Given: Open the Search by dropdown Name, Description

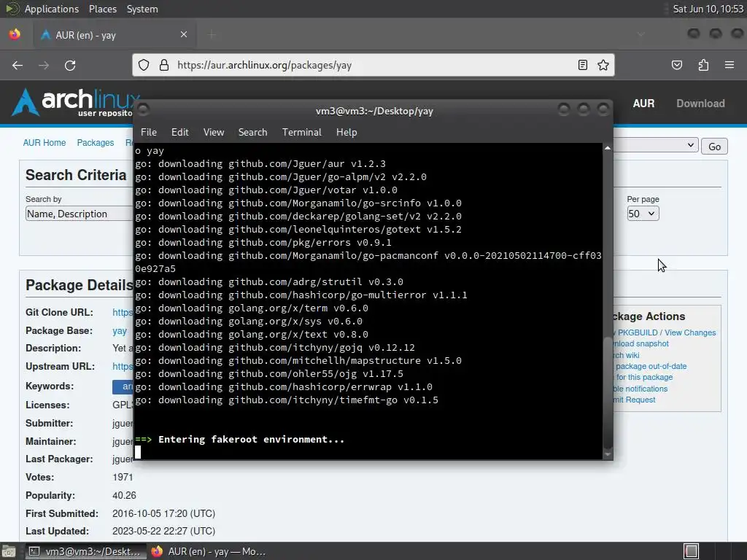Looking at the screenshot, I should pyautogui.click(x=79, y=214).
